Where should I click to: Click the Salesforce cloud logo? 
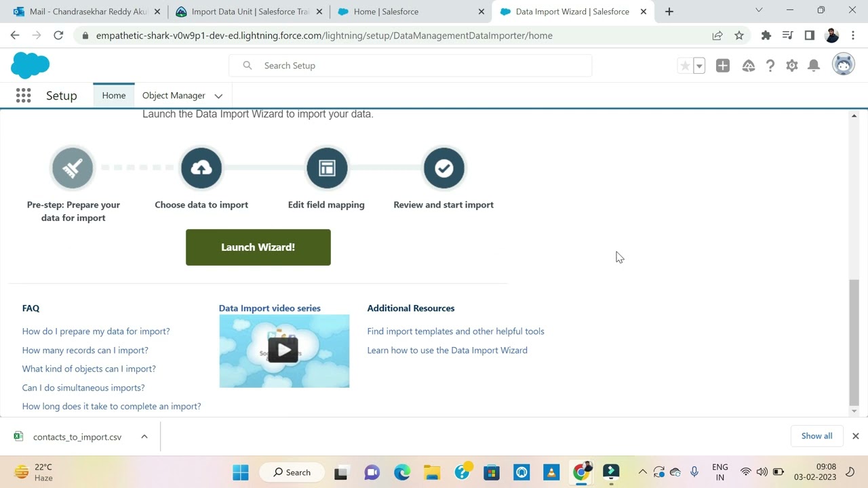[x=31, y=66]
